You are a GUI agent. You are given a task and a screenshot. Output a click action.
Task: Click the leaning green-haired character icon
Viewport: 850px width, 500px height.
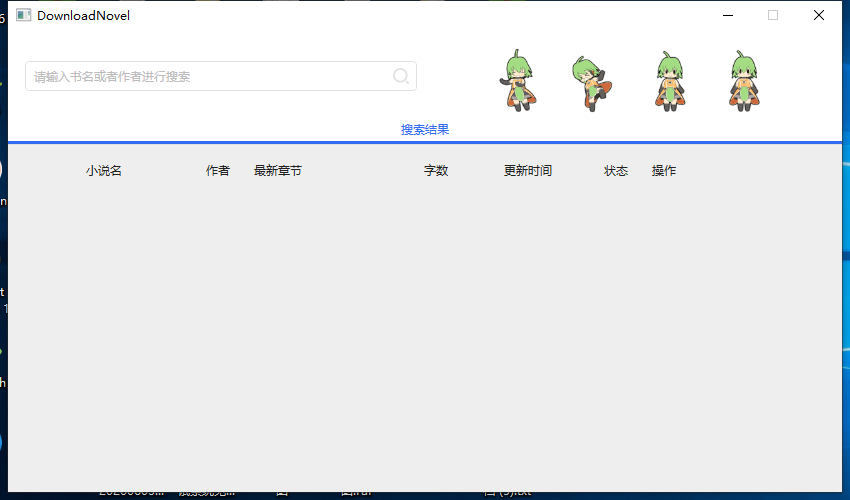[x=592, y=83]
